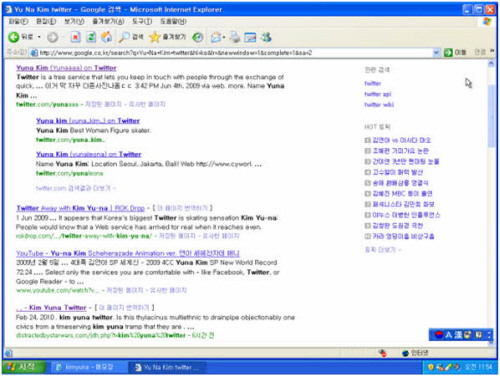Click the green Back arrow icon
The height and width of the screenshot is (376, 500).
coord(14,37)
